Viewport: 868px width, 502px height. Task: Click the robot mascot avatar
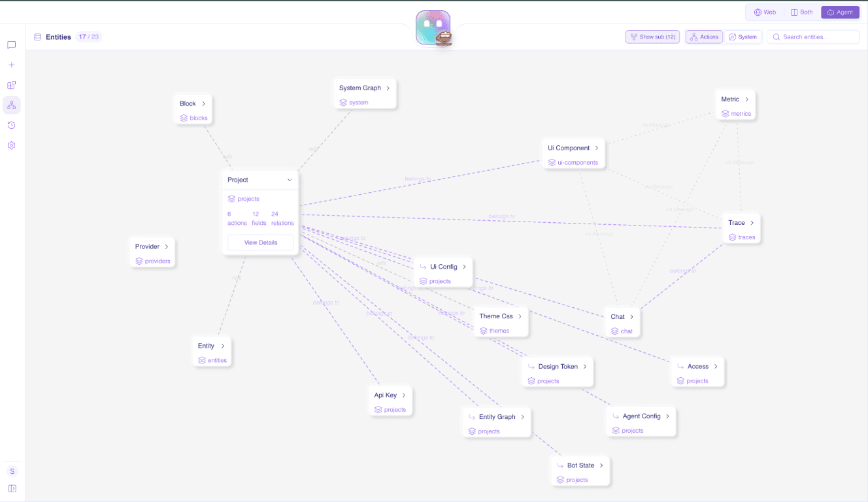pos(433,28)
